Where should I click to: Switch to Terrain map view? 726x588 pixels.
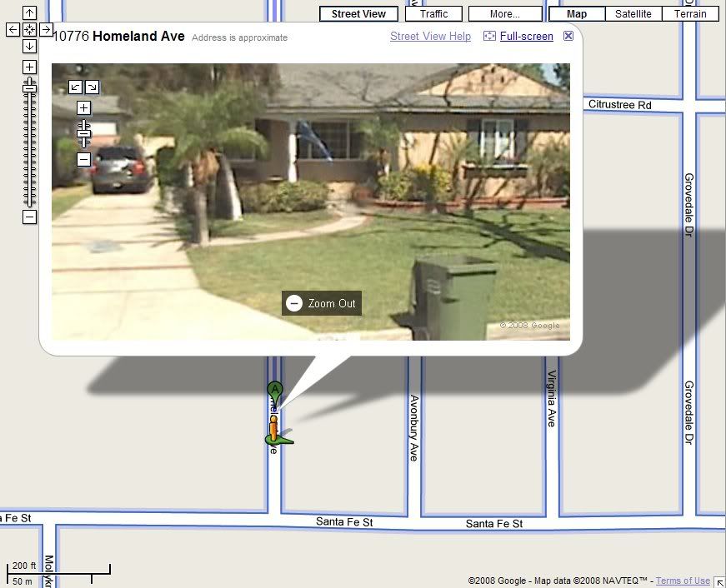pyautogui.click(x=690, y=13)
